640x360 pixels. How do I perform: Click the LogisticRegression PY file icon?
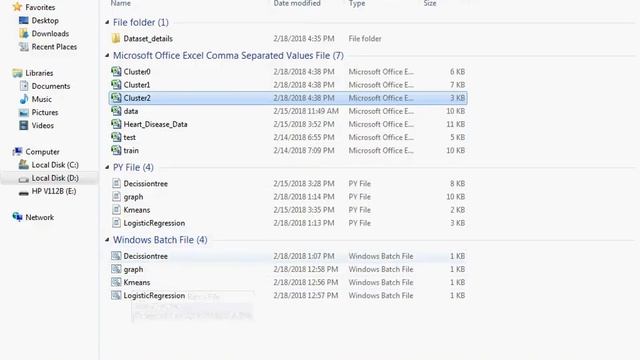[x=116, y=223]
